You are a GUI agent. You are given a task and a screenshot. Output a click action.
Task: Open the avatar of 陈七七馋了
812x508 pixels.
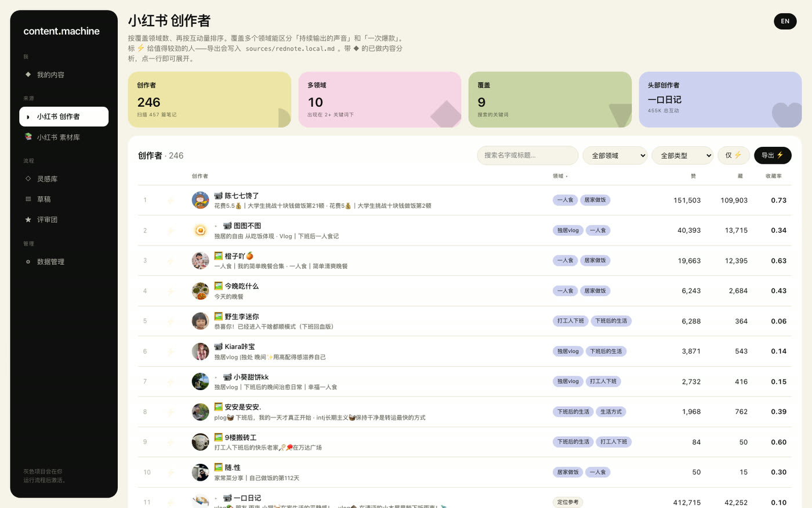(x=201, y=200)
